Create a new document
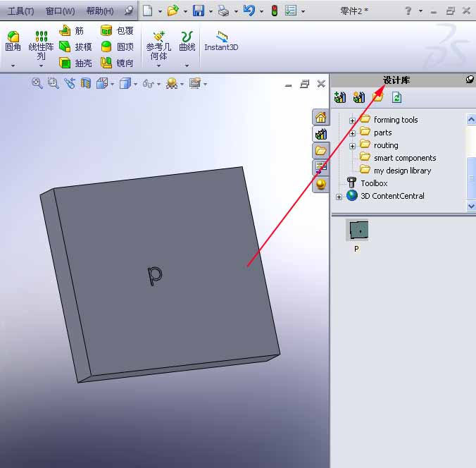The width and height of the screenshot is (476, 468). [148, 11]
